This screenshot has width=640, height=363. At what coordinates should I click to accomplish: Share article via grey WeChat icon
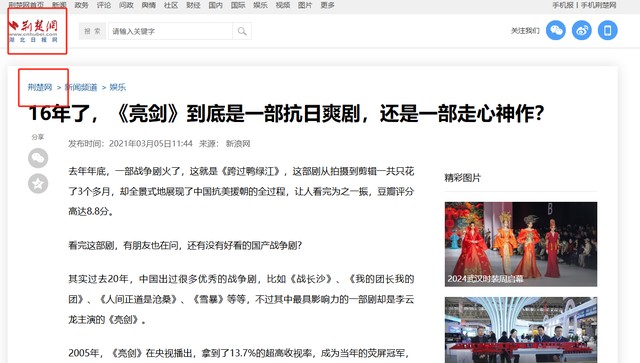pyautogui.click(x=38, y=158)
